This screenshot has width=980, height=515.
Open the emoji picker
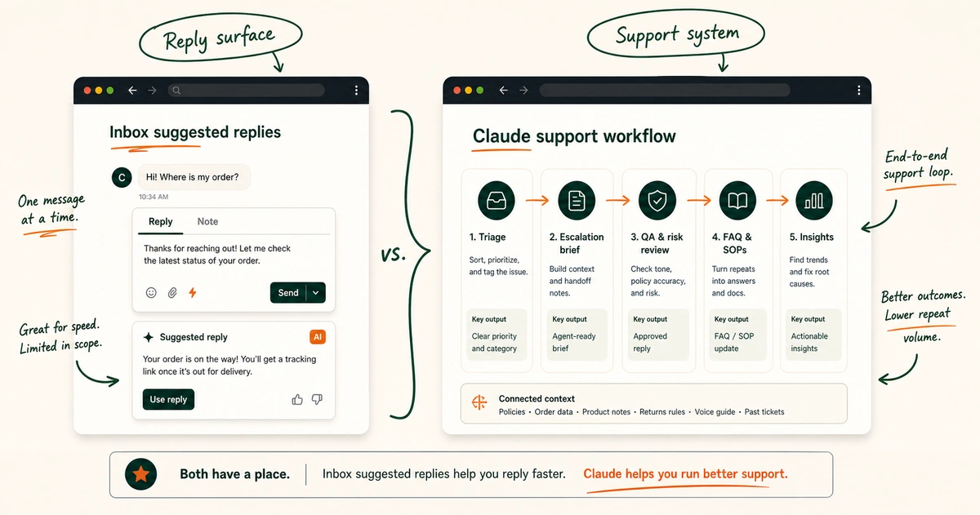pos(151,292)
